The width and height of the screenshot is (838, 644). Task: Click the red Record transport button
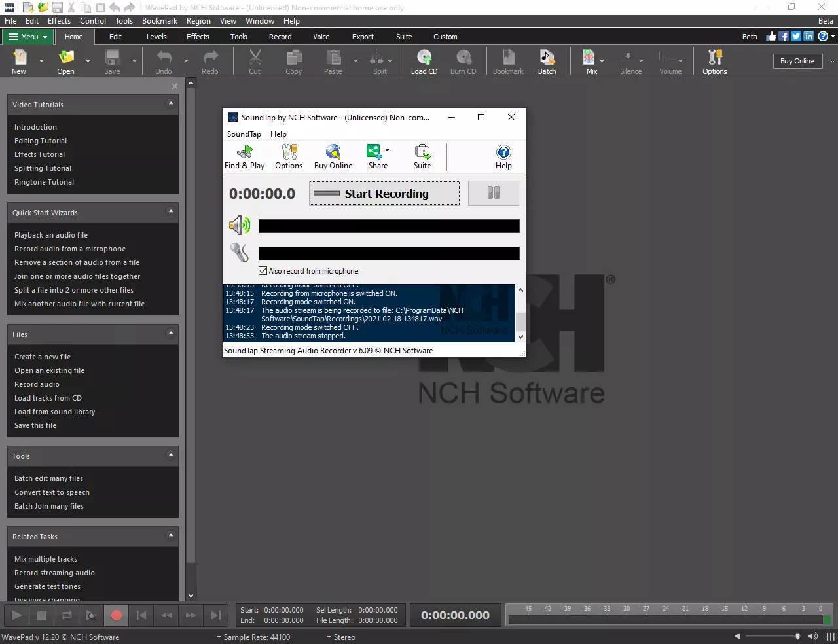pos(117,615)
